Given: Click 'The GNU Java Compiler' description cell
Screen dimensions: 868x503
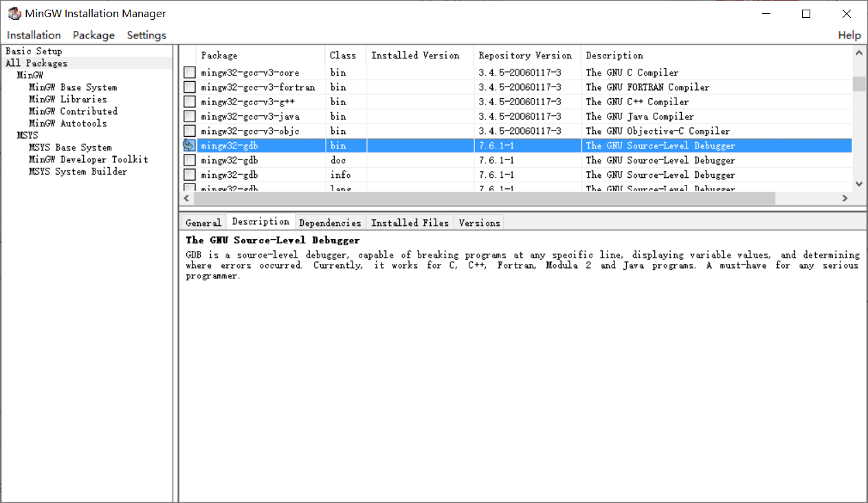Looking at the screenshot, I should (640, 117).
